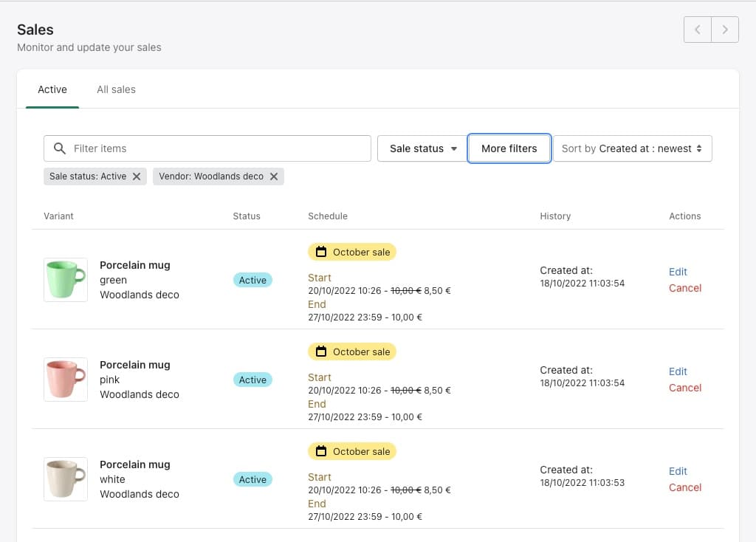
Task: Click the Active status badge for white mug
Action: pos(252,479)
